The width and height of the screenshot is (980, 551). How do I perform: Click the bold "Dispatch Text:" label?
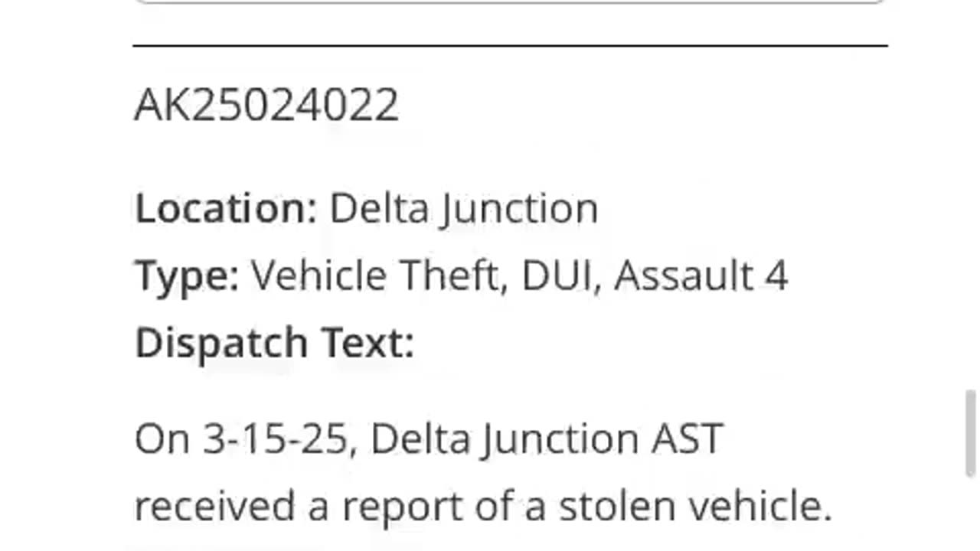[274, 342]
